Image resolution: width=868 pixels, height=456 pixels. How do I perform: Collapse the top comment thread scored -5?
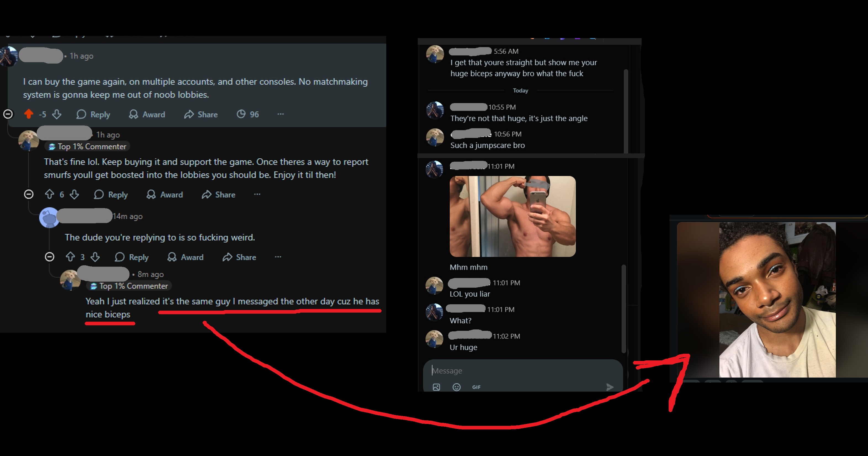pos(8,114)
